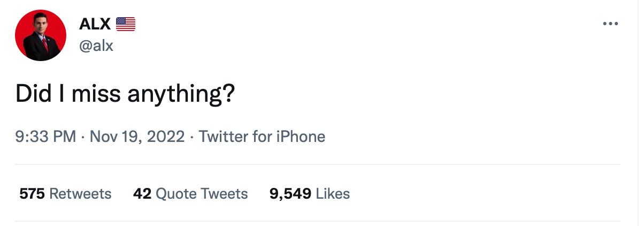This screenshot has height=226, width=644.
Task: Click the American flag emoji beside ALX
Action: [126, 24]
